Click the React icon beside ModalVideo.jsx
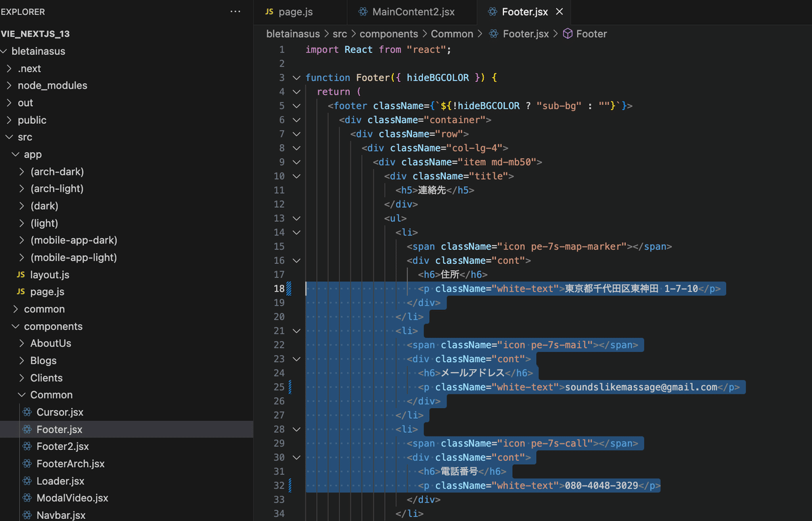The image size is (812, 521). pos(27,498)
